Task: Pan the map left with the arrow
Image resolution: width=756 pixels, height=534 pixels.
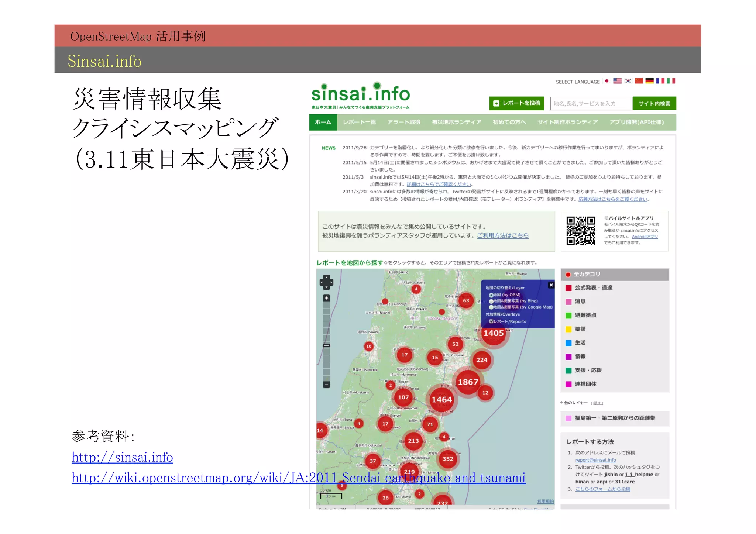Action: [x=322, y=282]
